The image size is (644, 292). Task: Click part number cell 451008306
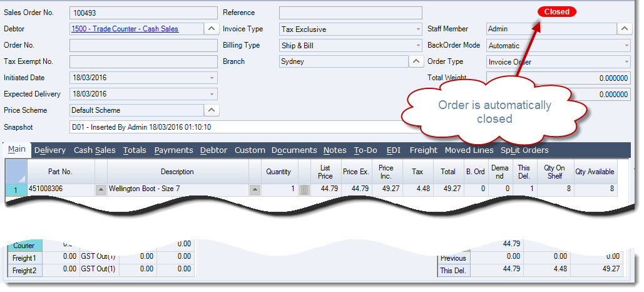(x=60, y=190)
